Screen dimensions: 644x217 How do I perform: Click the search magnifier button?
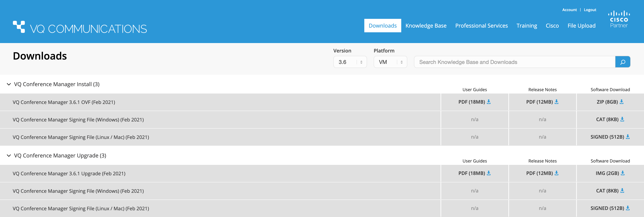click(x=623, y=62)
